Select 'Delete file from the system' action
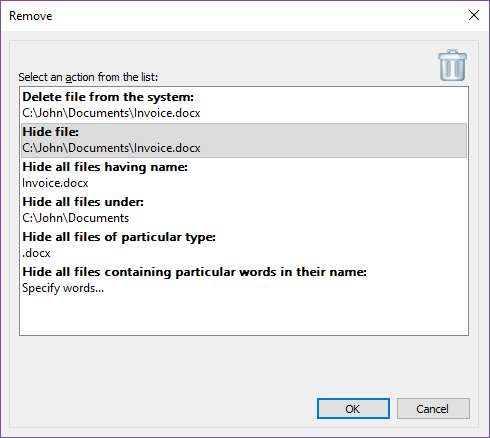The image size is (490, 438). (x=108, y=97)
